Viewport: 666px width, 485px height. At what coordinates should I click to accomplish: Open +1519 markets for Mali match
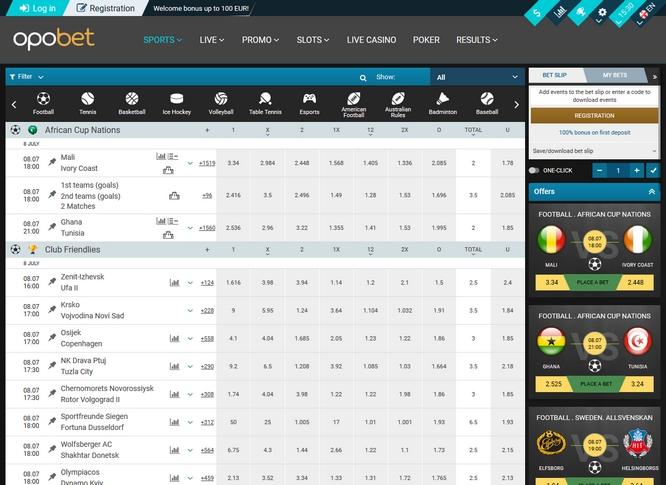[207, 163]
